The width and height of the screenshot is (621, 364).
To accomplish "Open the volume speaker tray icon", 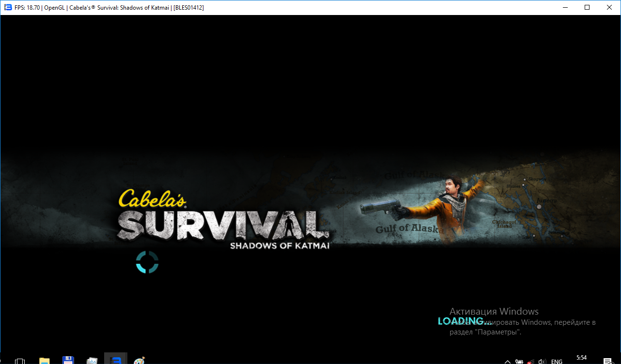I will 543,361.
